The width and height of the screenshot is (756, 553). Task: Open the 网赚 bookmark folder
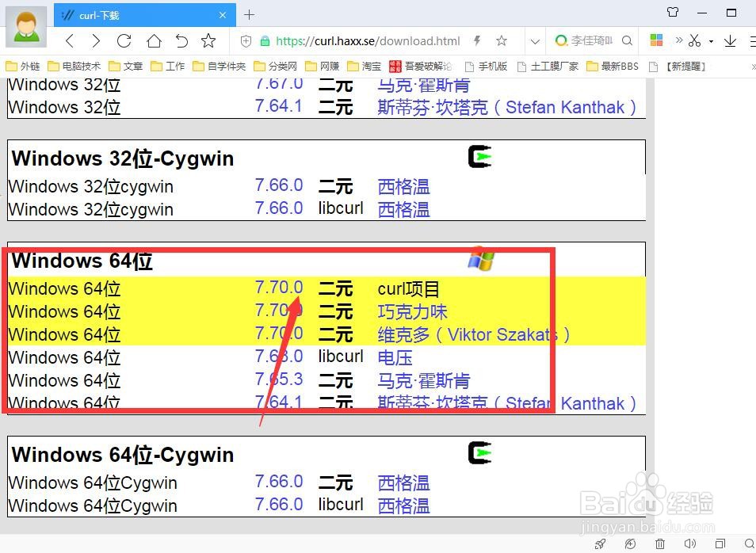tap(322, 66)
